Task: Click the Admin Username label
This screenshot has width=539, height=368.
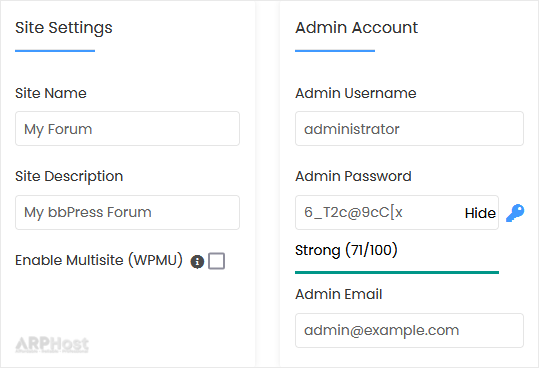Action: 356,93
